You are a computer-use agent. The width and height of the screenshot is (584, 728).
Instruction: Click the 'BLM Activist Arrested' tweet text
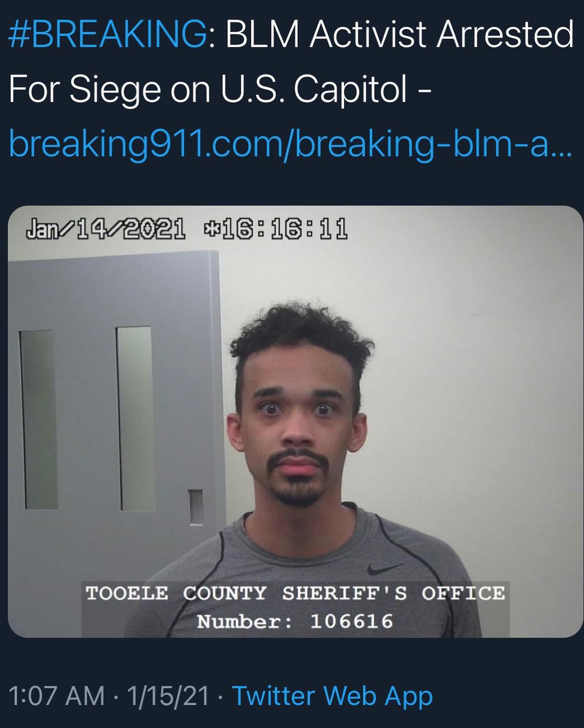click(399, 35)
